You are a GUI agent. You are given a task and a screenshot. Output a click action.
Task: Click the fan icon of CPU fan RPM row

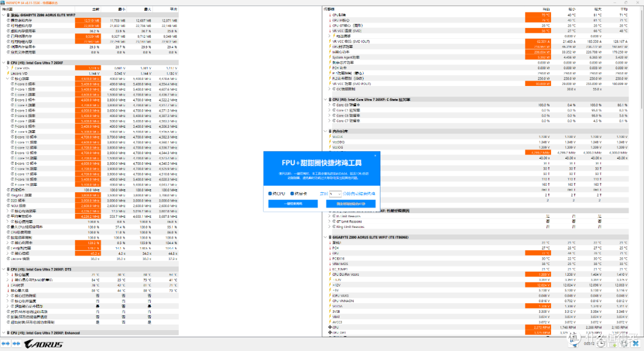tap(330, 328)
